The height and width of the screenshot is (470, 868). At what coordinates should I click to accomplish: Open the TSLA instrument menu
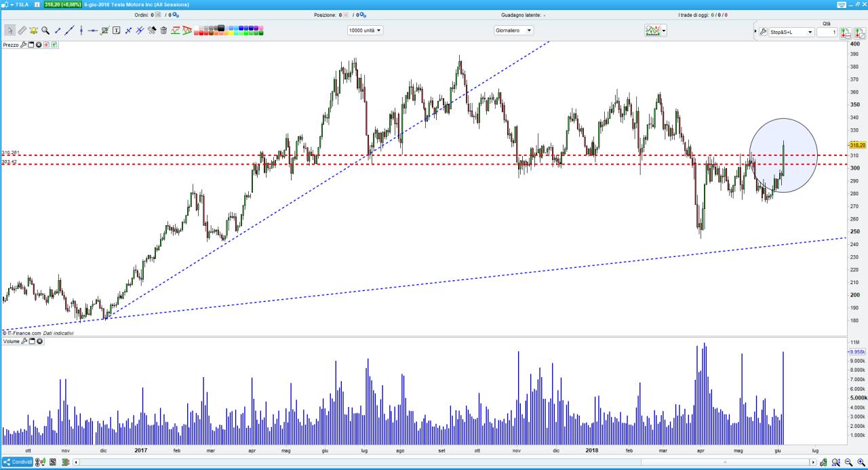pyautogui.click(x=14, y=5)
